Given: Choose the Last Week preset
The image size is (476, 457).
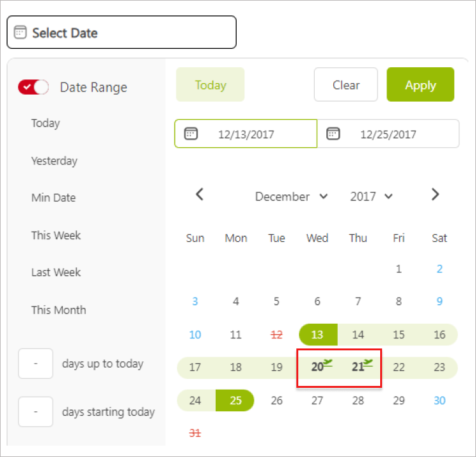Looking at the screenshot, I should click(56, 272).
